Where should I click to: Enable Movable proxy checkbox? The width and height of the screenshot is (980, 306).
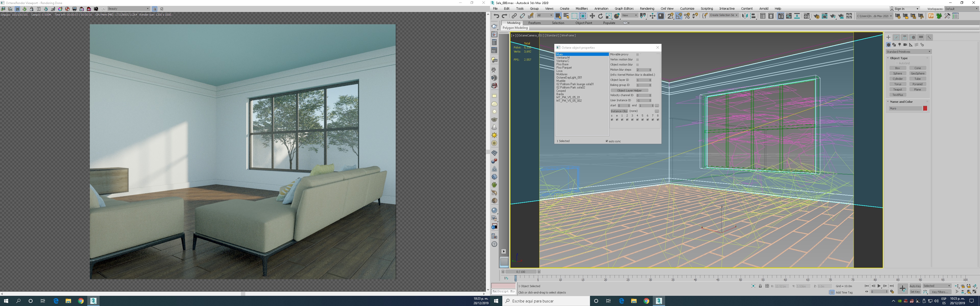pyautogui.click(x=638, y=54)
